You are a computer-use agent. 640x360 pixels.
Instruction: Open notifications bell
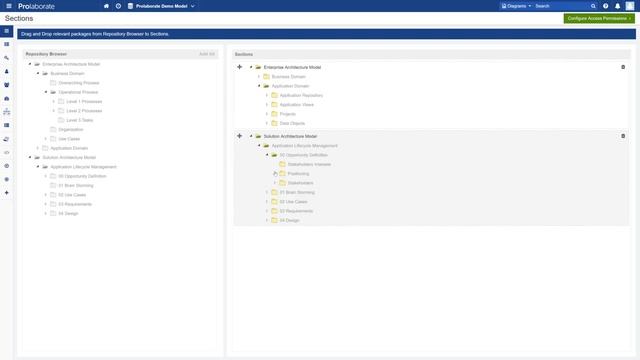click(x=618, y=6)
